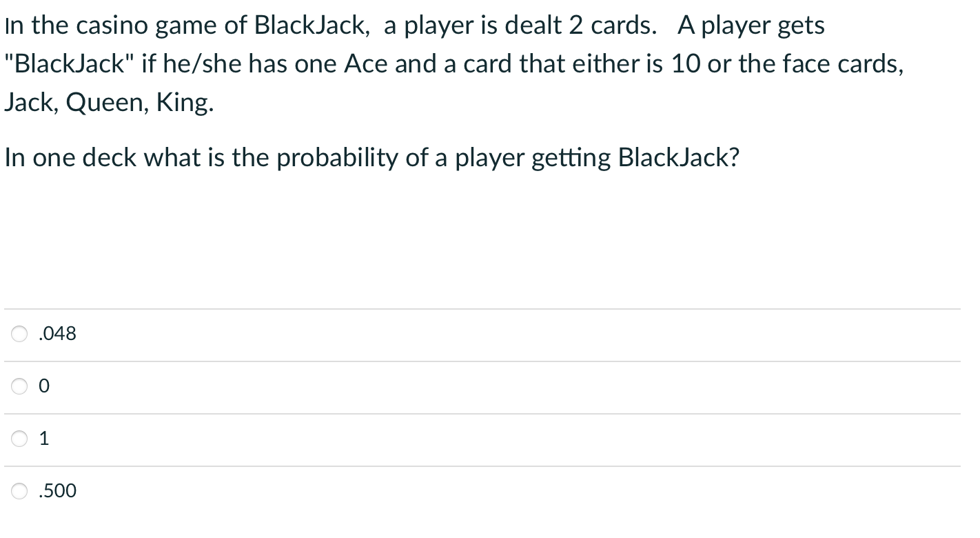
Task: Click the 1 answer label text
Action: point(43,438)
